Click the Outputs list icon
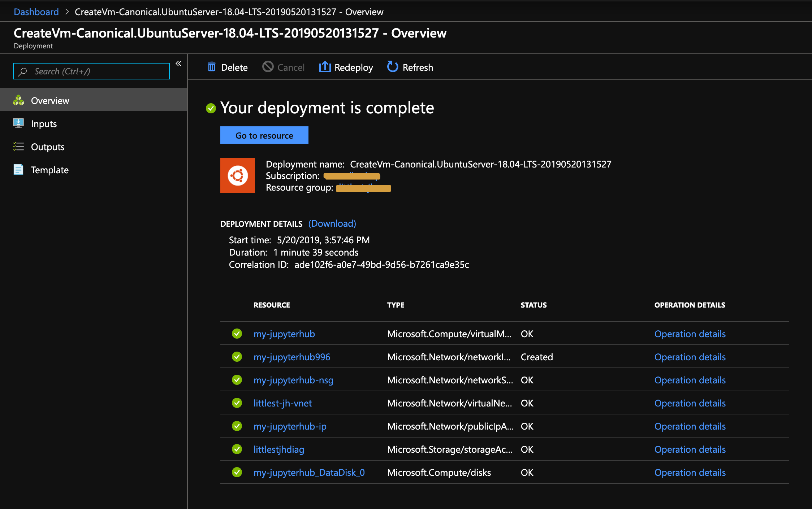812x509 pixels. pos(18,147)
